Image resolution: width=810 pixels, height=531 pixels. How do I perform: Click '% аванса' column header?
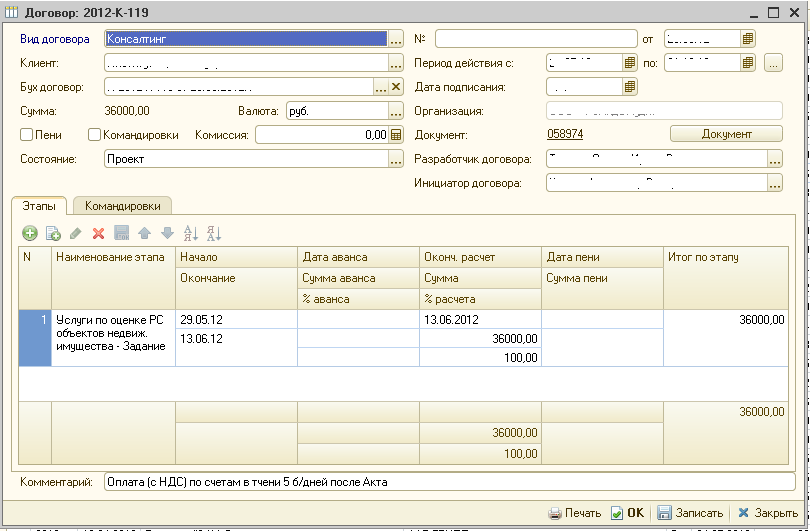359,299
